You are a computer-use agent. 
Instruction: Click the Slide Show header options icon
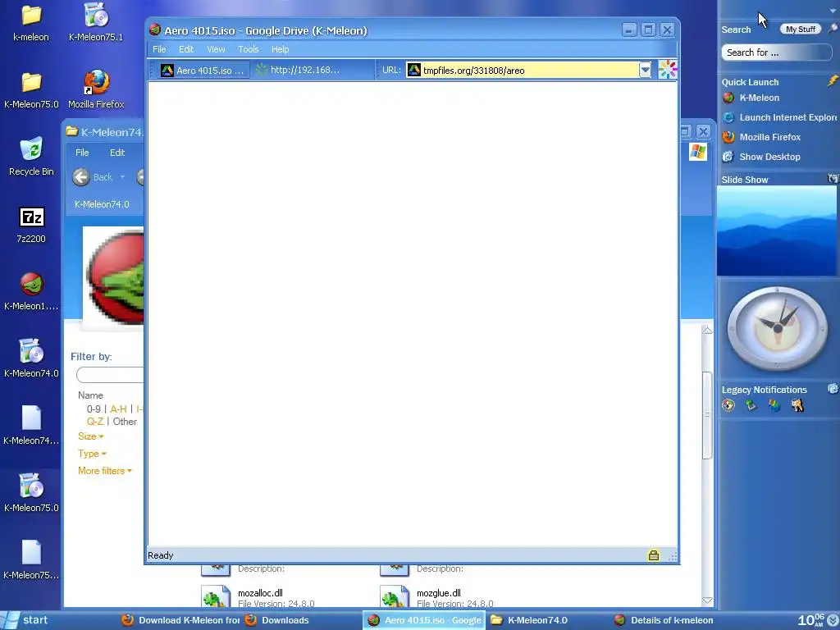pyautogui.click(x=833, y=178)
